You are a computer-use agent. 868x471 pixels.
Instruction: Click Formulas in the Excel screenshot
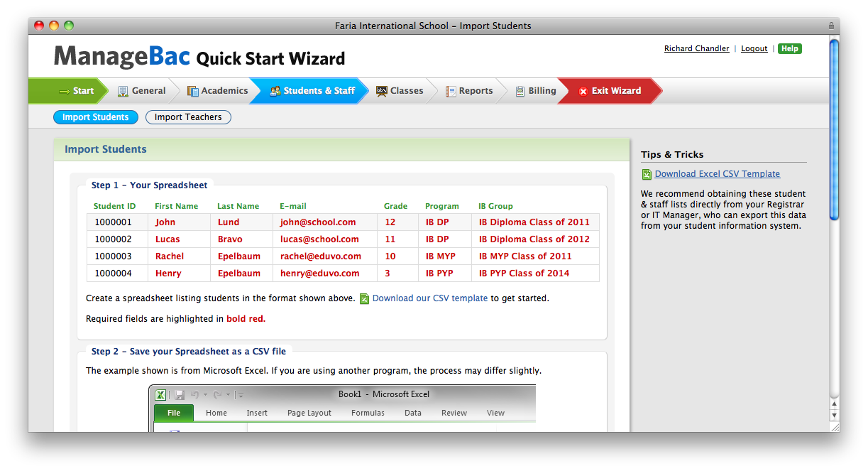368,413
